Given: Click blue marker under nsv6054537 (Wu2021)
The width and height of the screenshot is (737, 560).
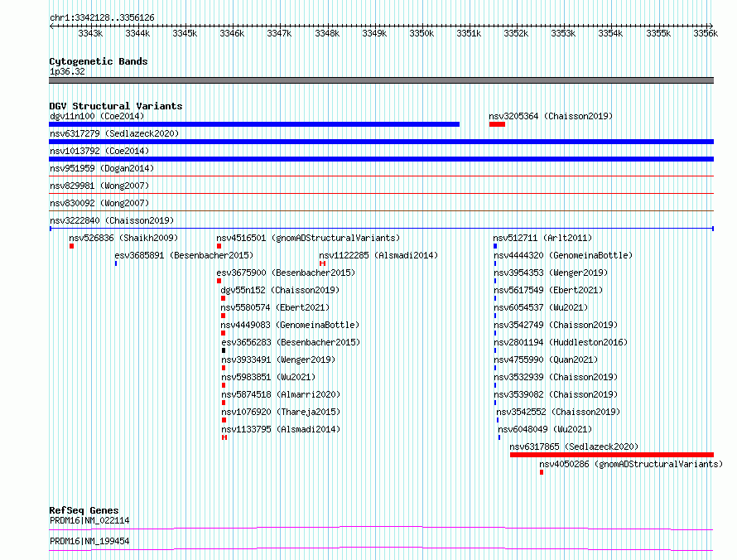Looking at the screenshot, I should [495, 316].
